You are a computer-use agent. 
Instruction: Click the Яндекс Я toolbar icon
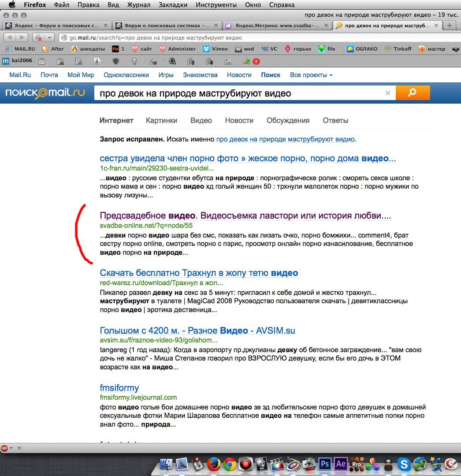[97, 61]
